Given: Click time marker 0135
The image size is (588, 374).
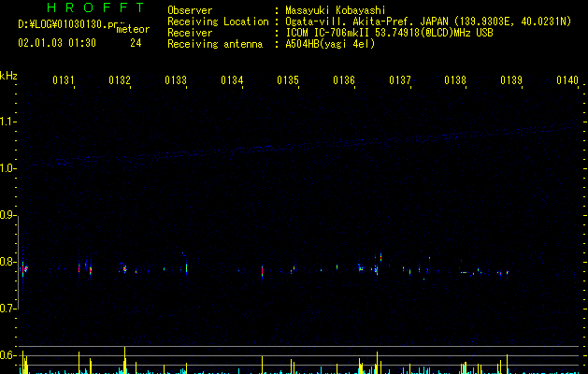Looking at the screenshot, I should click(x=288, y=80).
